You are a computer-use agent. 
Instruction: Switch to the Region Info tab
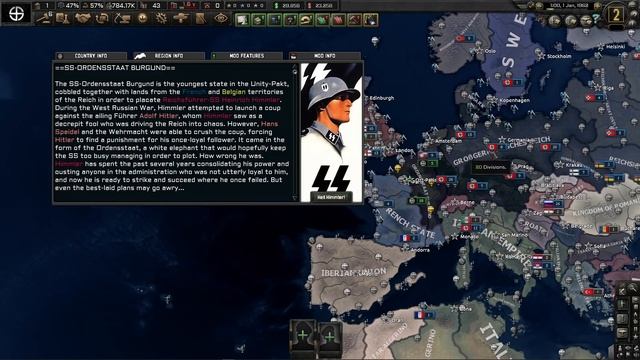click(x=169, y=56)
